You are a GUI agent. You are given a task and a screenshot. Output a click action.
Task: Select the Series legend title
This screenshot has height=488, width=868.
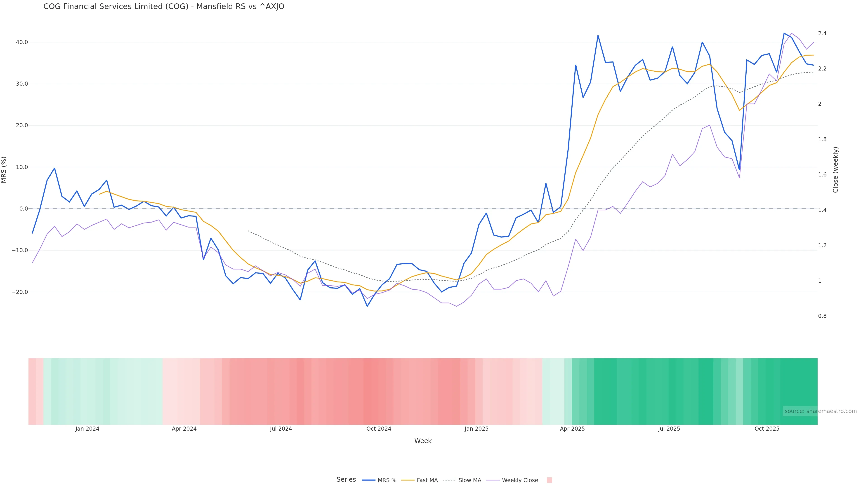[x=346, y=480]
